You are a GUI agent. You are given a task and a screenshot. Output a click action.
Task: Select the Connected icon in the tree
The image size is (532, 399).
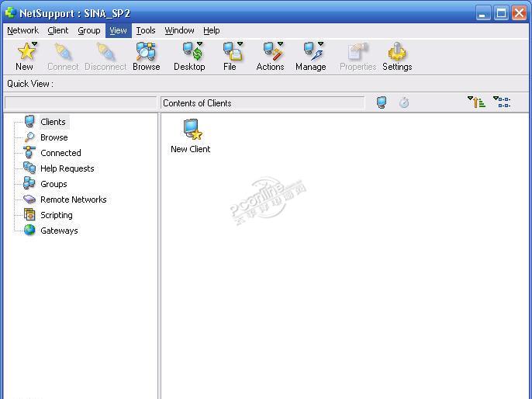pyautogui.click(x=29, y=152)
